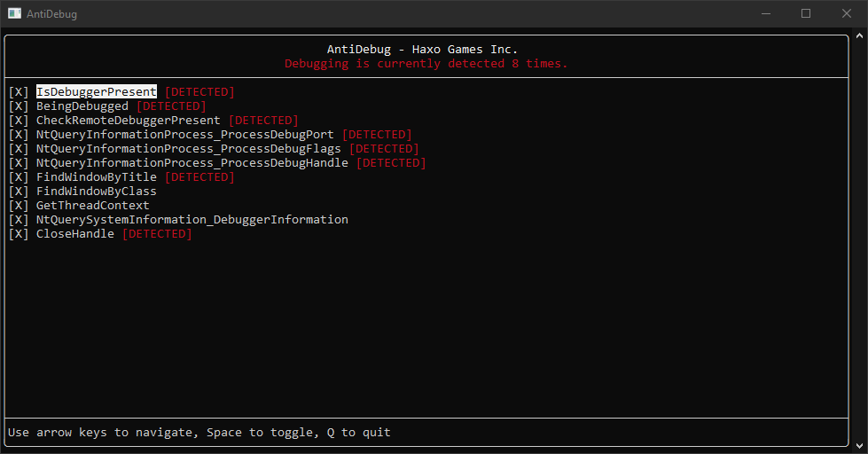Viewport: 868px width, 454px height.
Task: Maximize the AntiDebug window
Action: 806,13
